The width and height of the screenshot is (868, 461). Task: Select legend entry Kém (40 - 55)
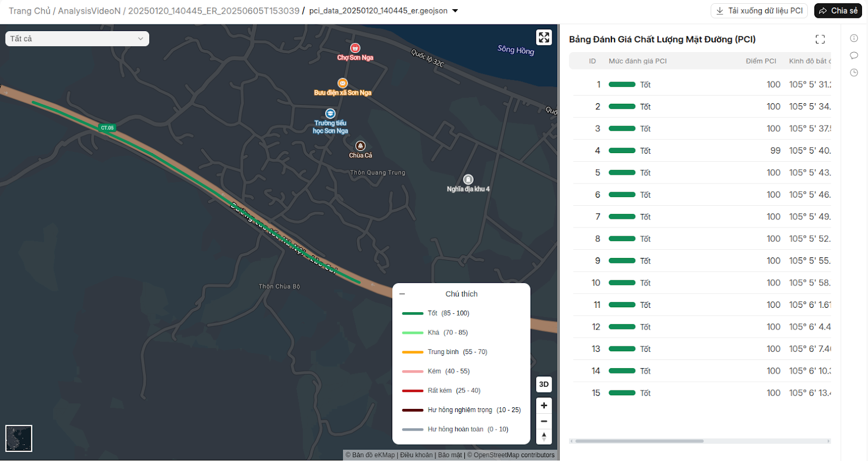point(436,371)
